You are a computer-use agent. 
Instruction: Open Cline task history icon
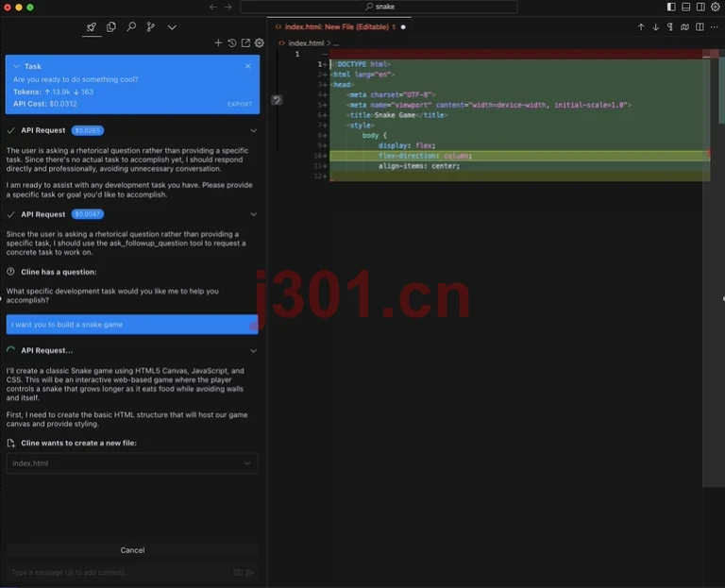click(232, 43)
